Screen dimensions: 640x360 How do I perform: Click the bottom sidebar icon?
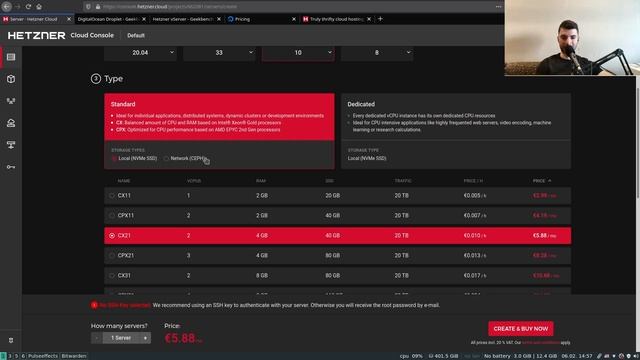[11, 340]
